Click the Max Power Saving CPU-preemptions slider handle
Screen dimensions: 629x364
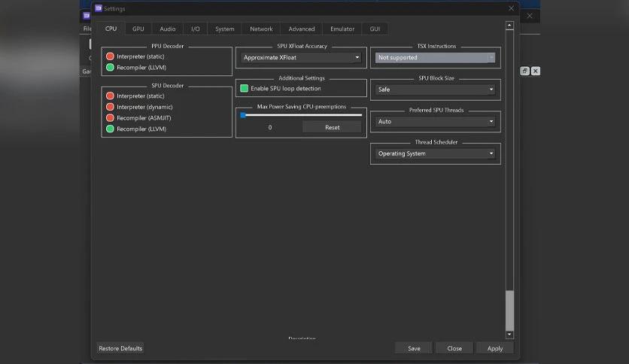243,115
